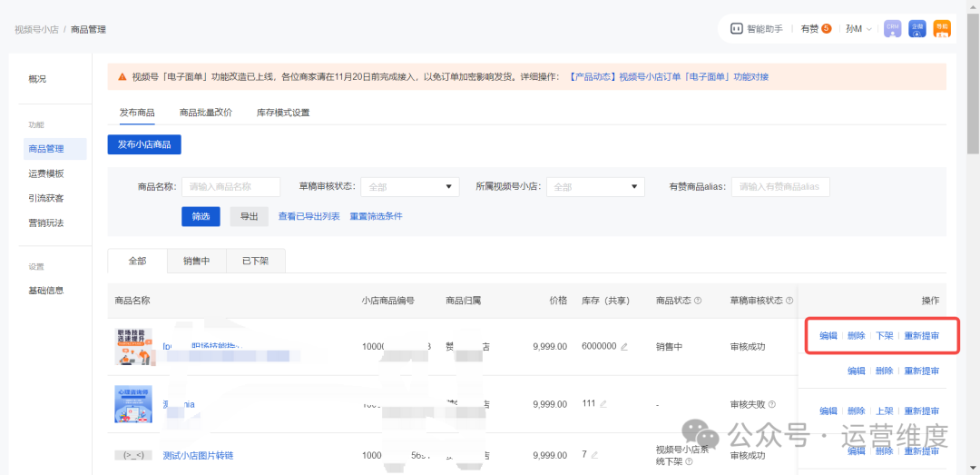Click 视频号小店 breadcrumb
The image size is (980, 475).
(35, 29)
